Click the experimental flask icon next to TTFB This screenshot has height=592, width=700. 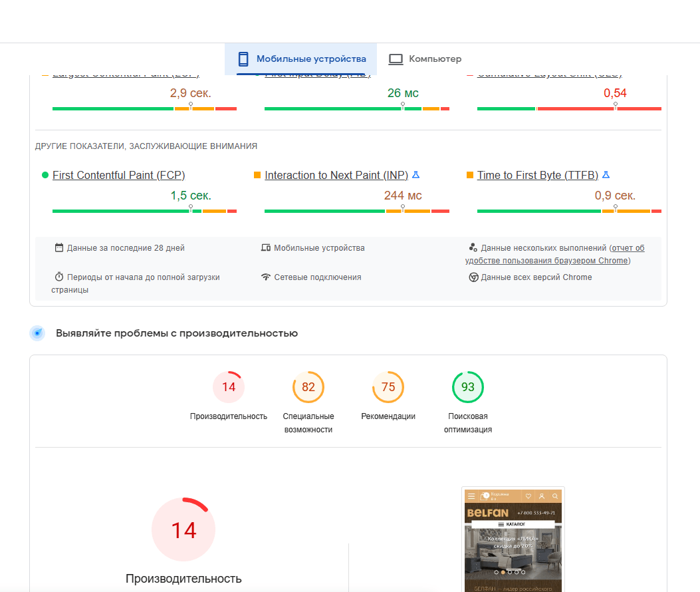pos(606,175)
